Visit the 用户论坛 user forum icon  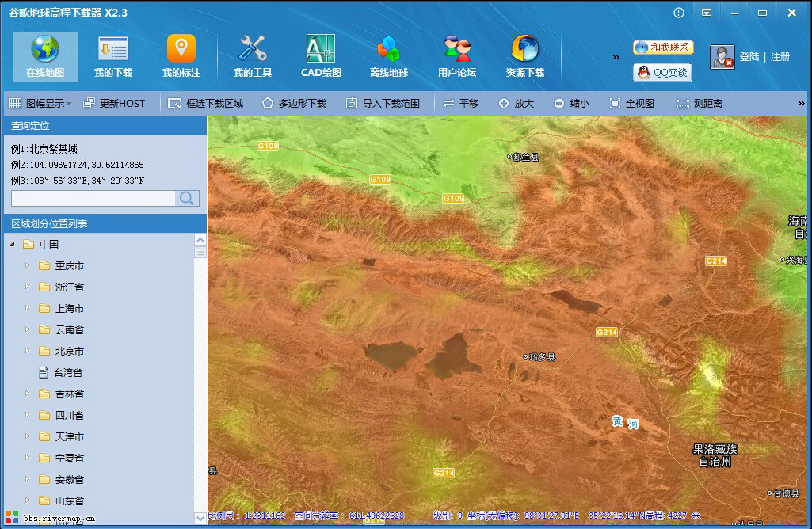(457, 49)
